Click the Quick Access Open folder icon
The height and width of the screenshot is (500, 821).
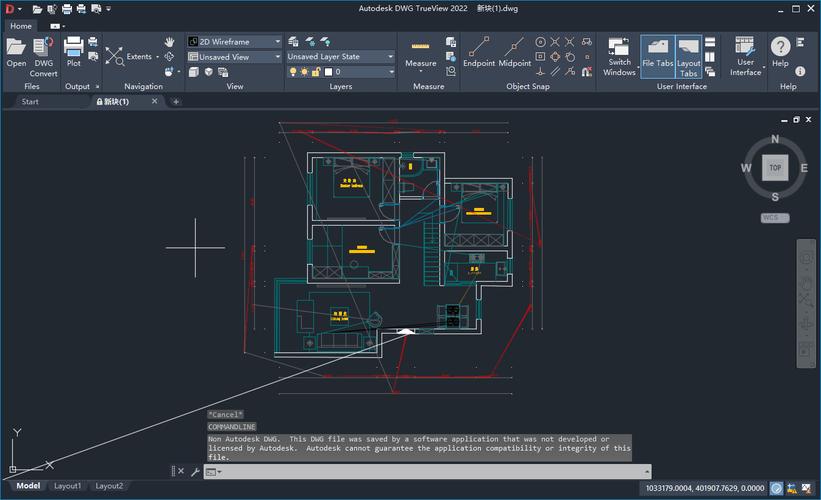37,9
